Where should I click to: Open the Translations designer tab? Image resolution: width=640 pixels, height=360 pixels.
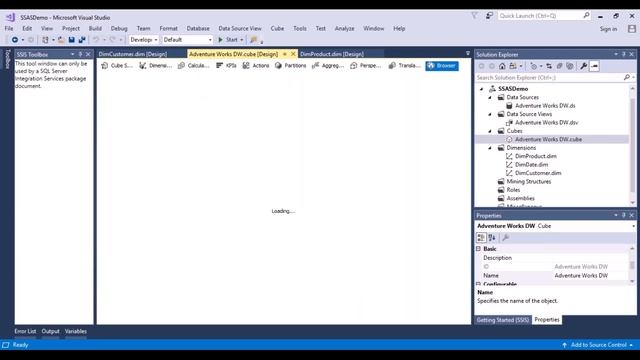(x=404, y=65)
